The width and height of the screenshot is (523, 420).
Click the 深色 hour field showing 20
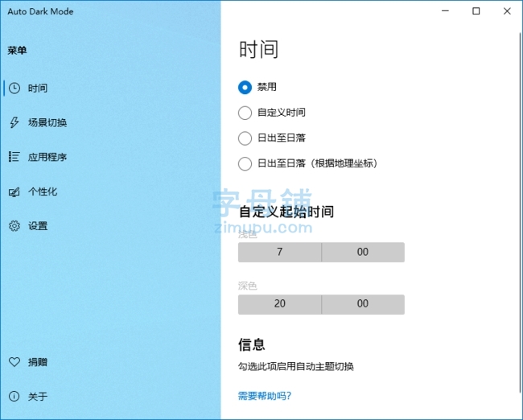(279, 304)
